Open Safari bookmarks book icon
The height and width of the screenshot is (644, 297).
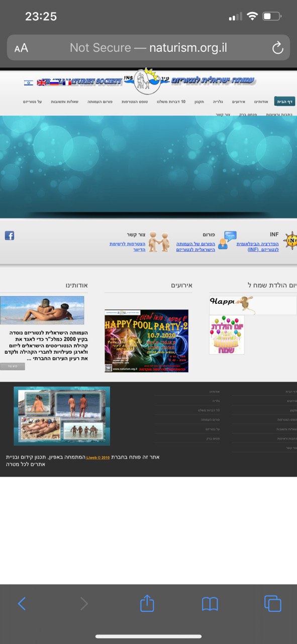pos(210,604)
